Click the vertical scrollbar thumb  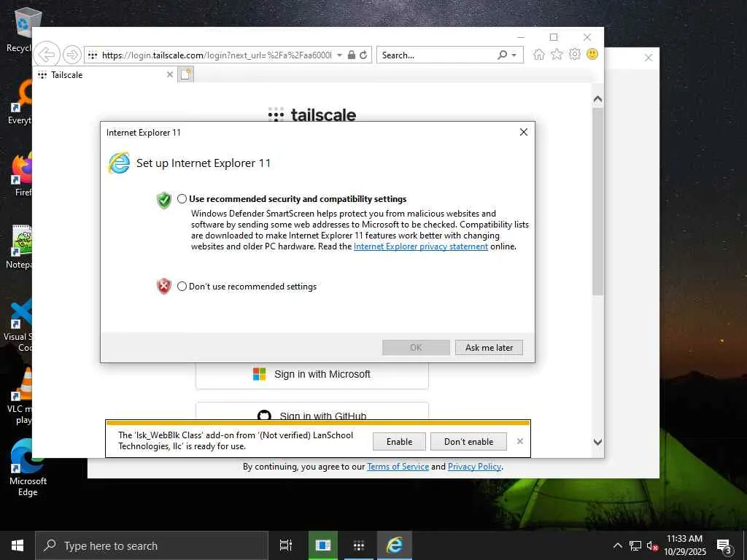coord(598,202)
